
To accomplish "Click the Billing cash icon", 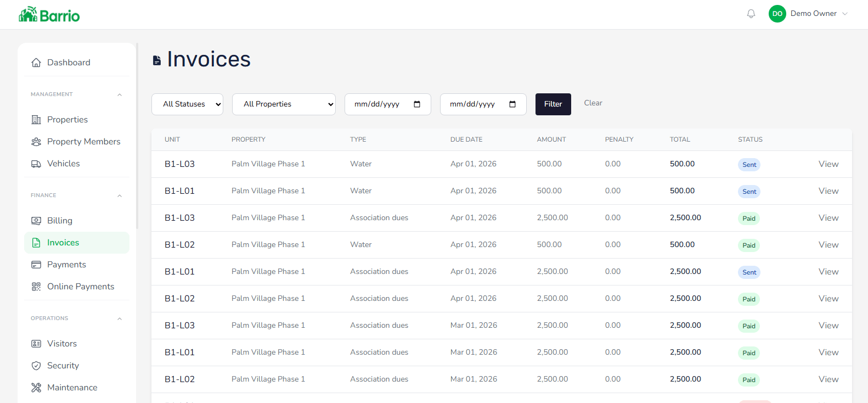I will [x=36, y=221].
